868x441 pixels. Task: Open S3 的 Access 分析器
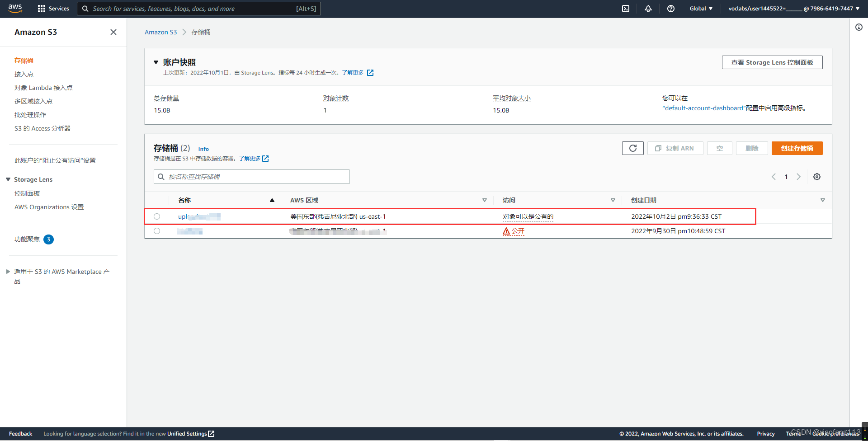point(42,128)
